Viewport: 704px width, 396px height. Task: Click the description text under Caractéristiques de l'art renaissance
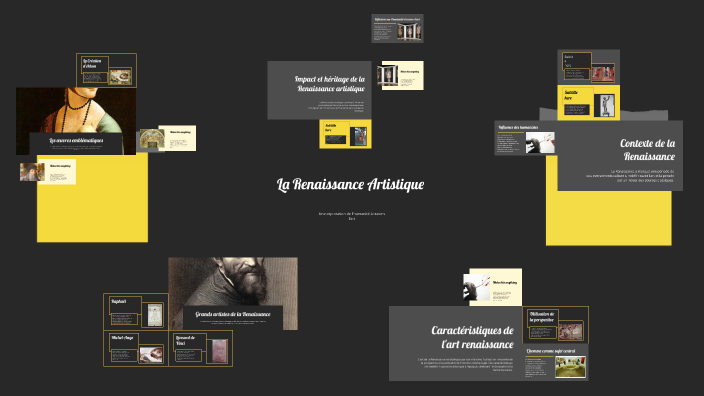(465, 365)
